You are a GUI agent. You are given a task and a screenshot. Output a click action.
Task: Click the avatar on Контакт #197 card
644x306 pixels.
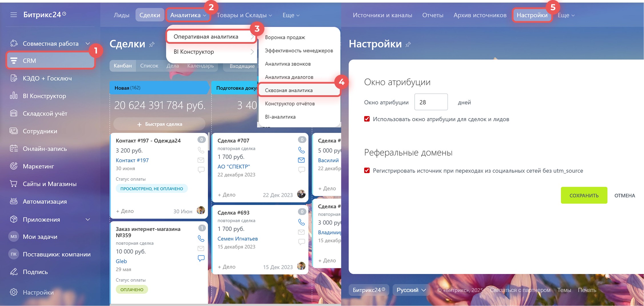click(201, 210)
